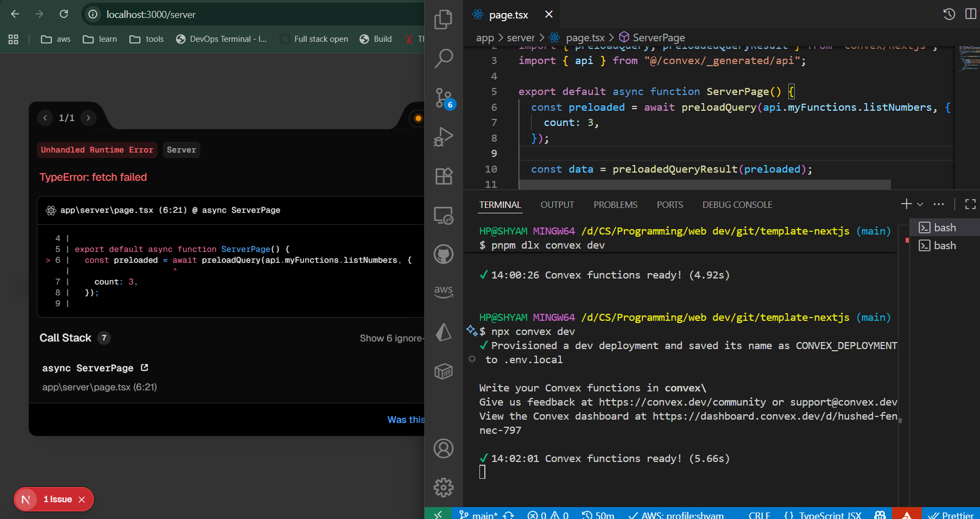Screen dimensions: 980x519
Task: Open the new terminal launch profile dropdown
Action: (920, 205)
